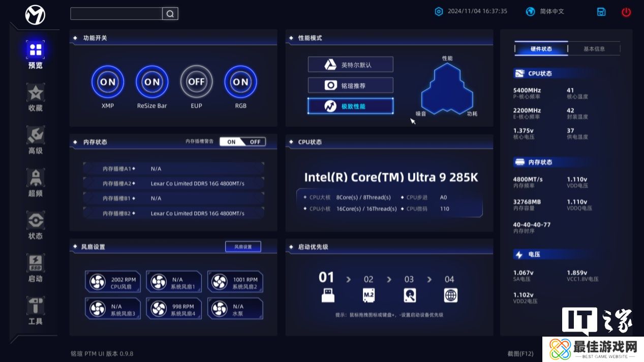Toggle the XMP switch
The height and width of the screenshot is (362, 644).
(x=107, y=82)
